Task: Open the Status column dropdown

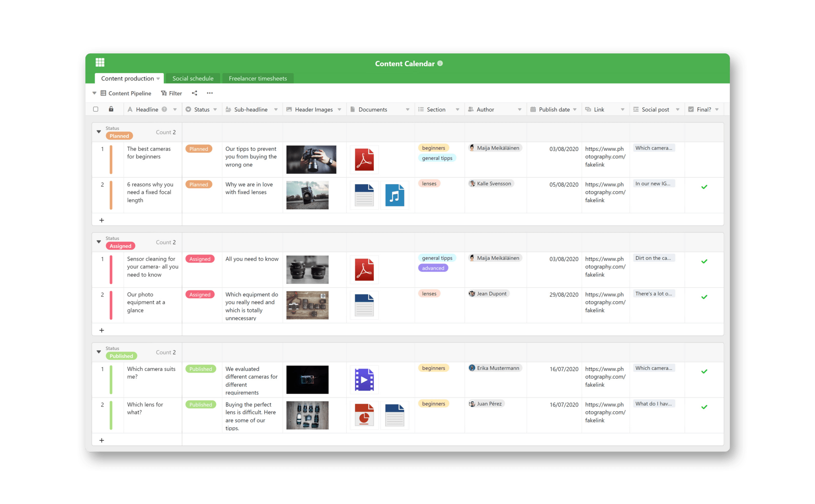Action: pos(215,109)
